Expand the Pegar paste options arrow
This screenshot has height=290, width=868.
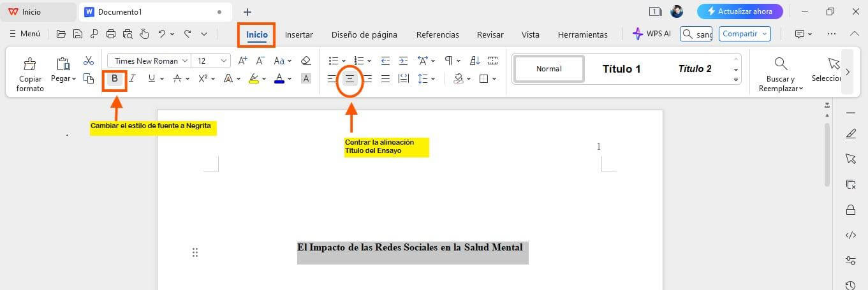[73, 79]
